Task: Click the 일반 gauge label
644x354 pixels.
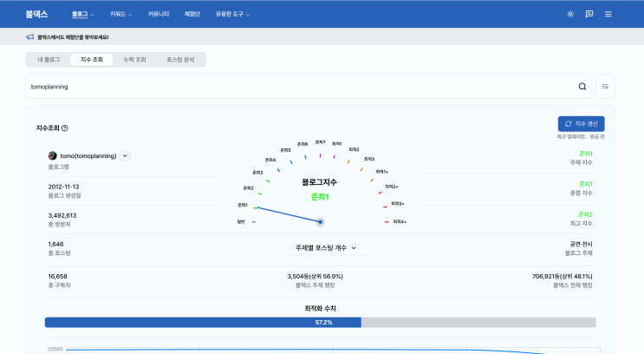Action: point(241,221)
